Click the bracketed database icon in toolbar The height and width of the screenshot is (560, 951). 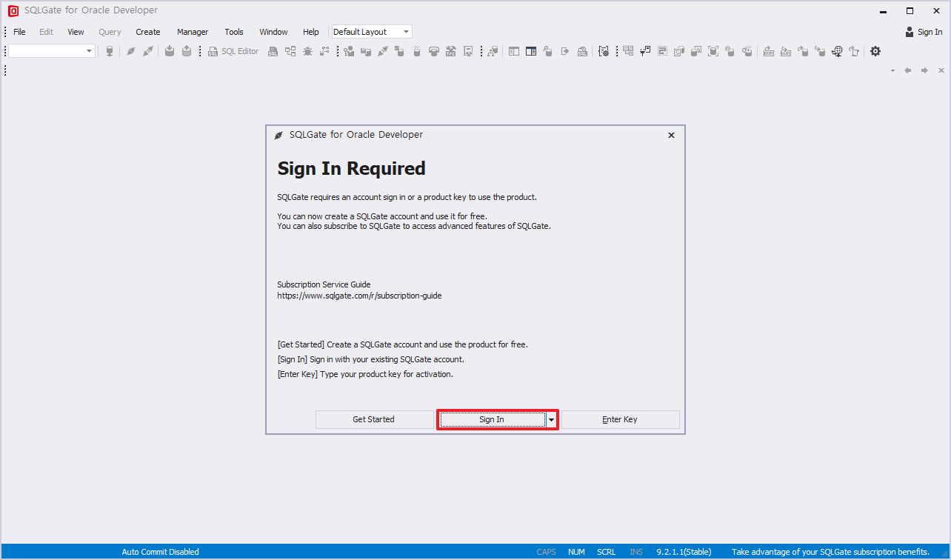pyautogui.click(x=713, y=51)
